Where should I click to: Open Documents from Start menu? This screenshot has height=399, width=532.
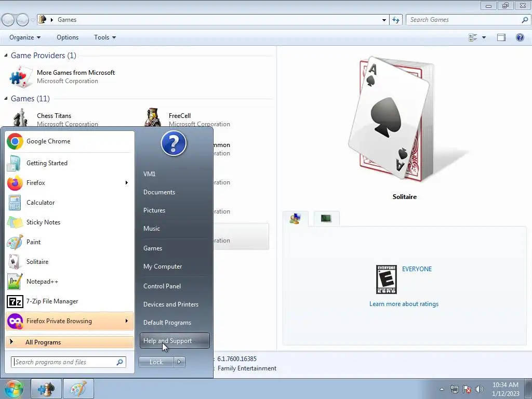(175, 192)
